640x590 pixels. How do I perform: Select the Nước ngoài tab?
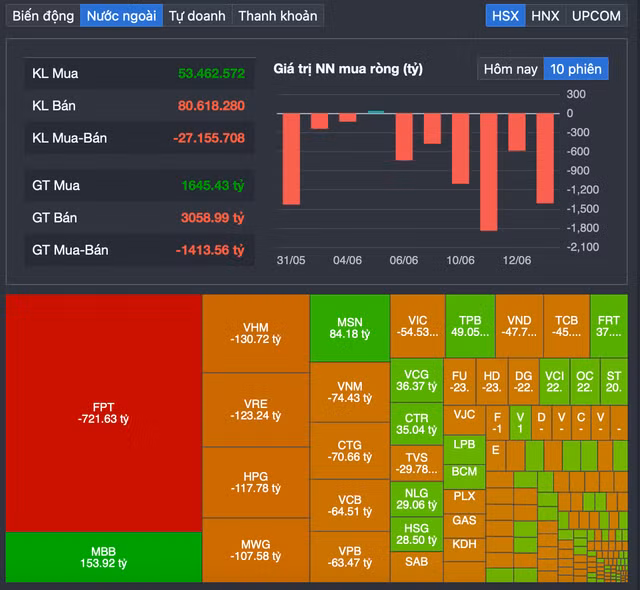121,16
